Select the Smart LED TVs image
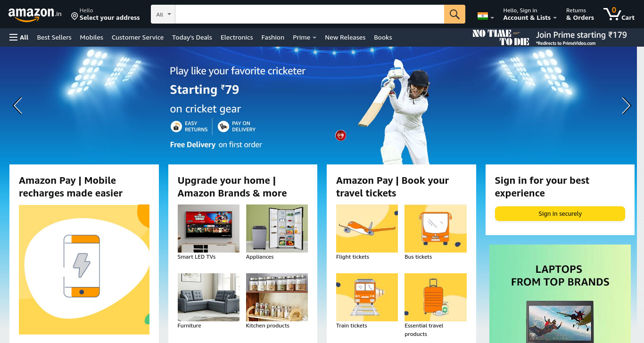The width and height of the screenshot is (644, 343). click(x=208, y=229)
